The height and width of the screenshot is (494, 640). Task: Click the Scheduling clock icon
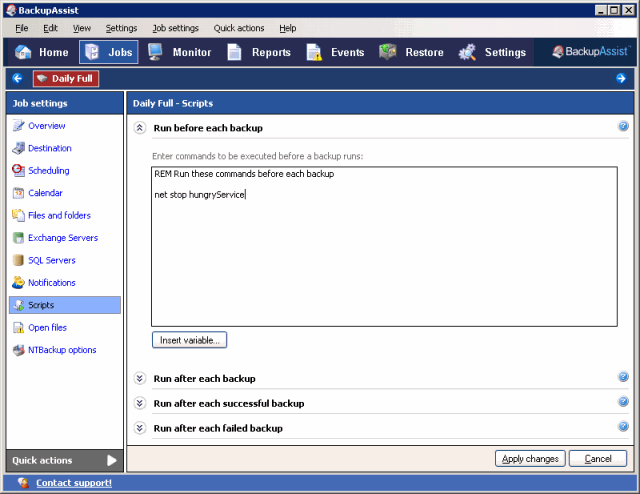click(x=18, y=170)
